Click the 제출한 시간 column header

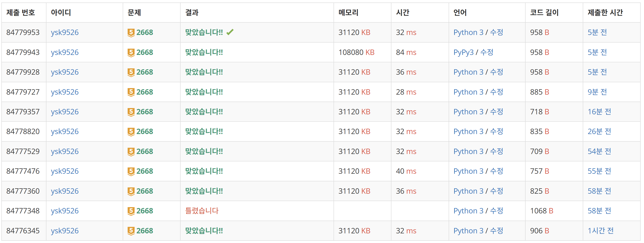pos(605,13)
